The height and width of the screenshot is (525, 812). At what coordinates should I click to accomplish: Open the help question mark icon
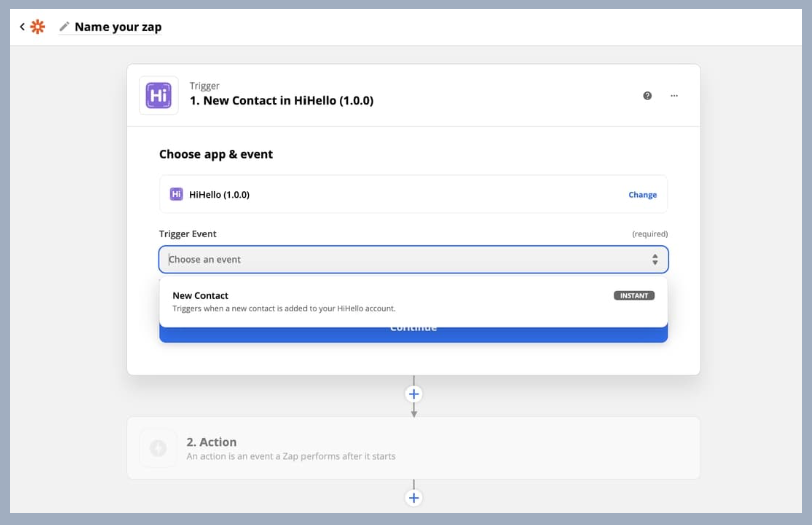point(647,96)
